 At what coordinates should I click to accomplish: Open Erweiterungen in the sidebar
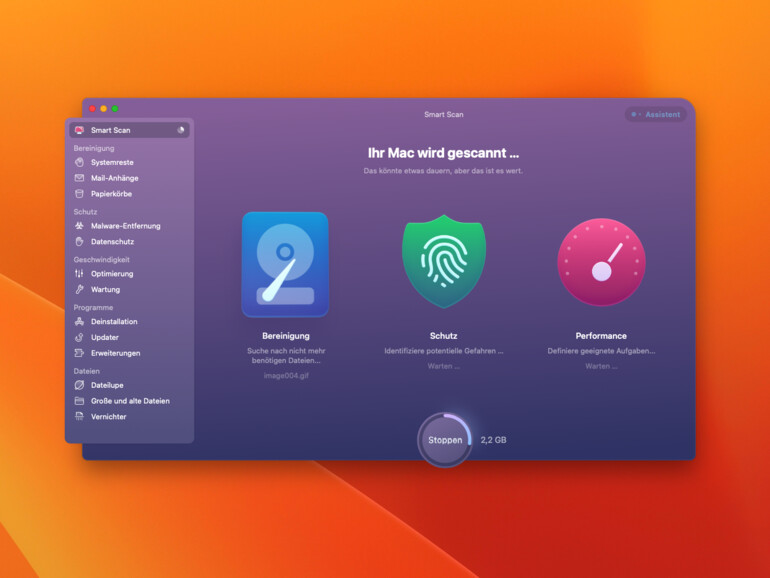click(130, 353)
